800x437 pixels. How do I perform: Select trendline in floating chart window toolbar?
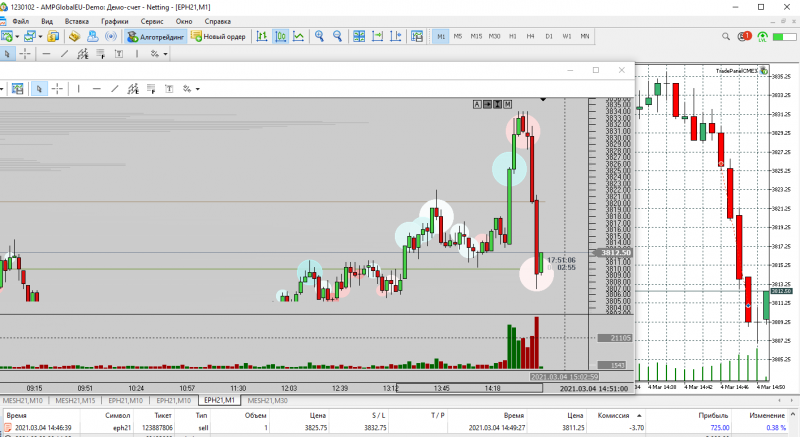(115, 89)
